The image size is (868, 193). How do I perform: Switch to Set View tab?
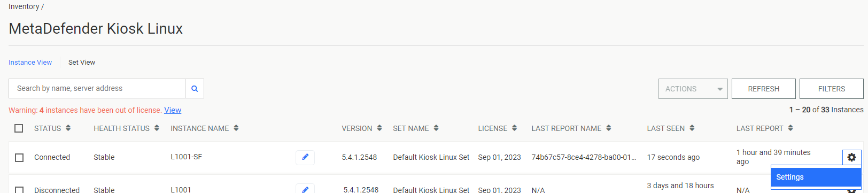(82, 63)
